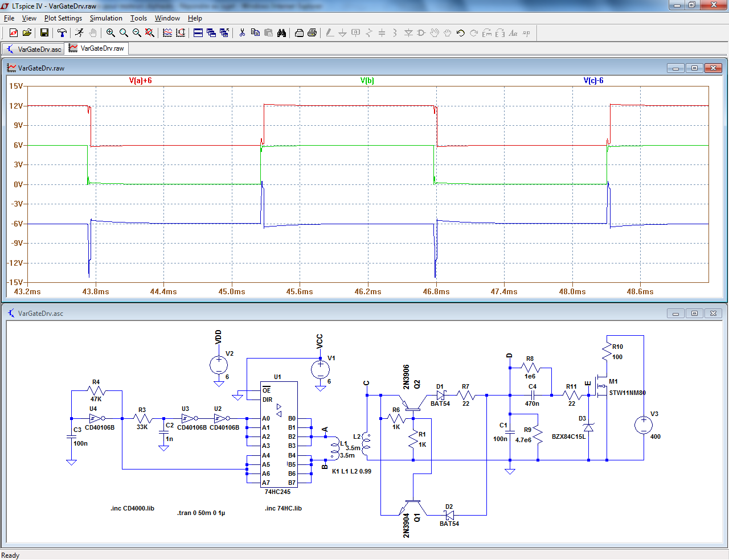Maximize the VarGateDrv.asc schematic subwindow

(x=694, y=314)
